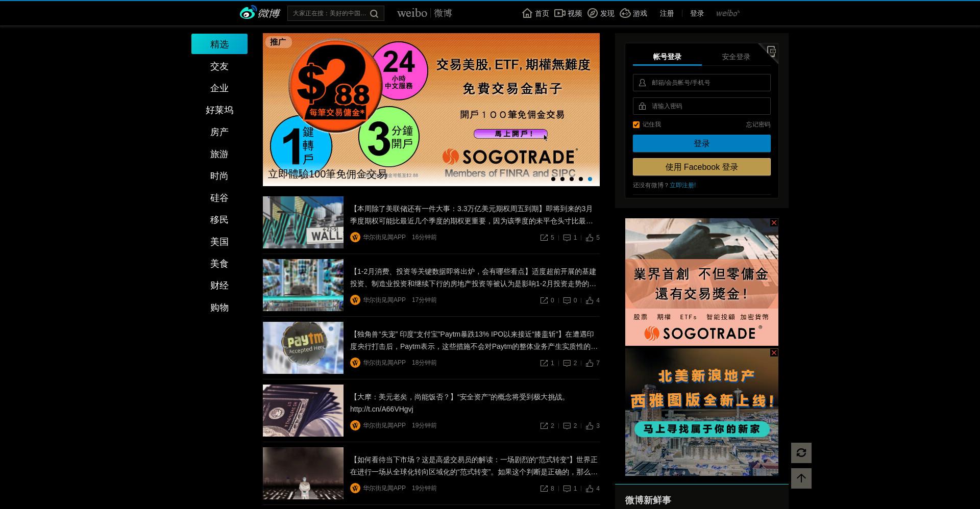Screen dimensions: 980x509
Task: Click the blue 登录 button
Action: click(x=702, y=143)
